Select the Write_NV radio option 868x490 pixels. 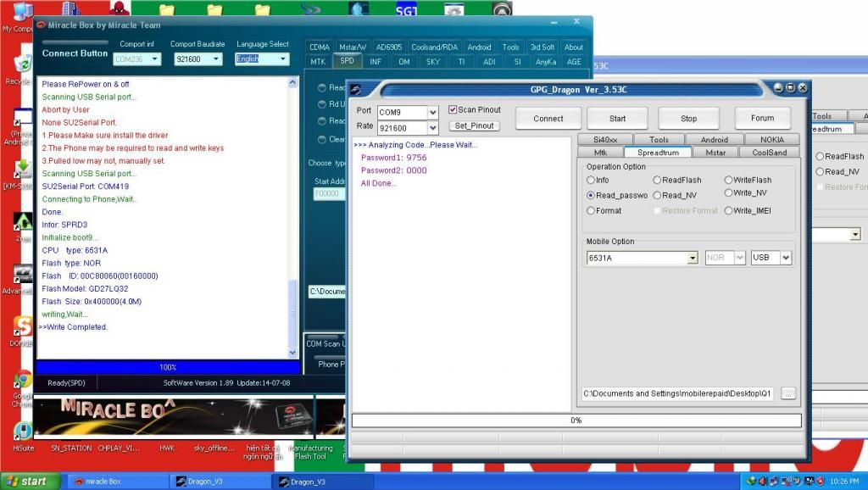click(728, 192)
